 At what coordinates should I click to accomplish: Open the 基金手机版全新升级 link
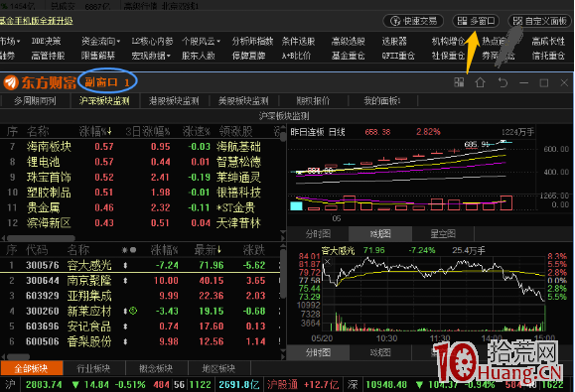37,21
